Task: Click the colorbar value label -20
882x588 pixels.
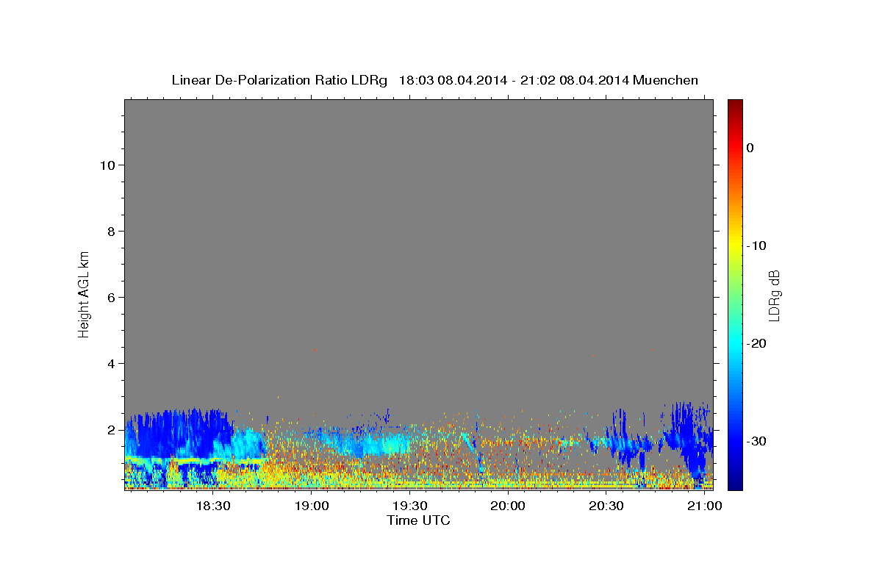Action: tap(755, 343)
